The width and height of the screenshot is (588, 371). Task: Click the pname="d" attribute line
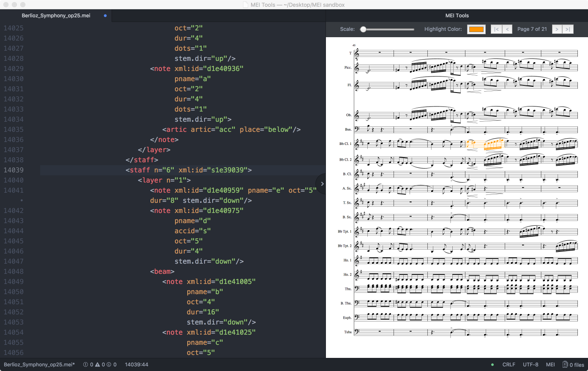tap(193, 221)
